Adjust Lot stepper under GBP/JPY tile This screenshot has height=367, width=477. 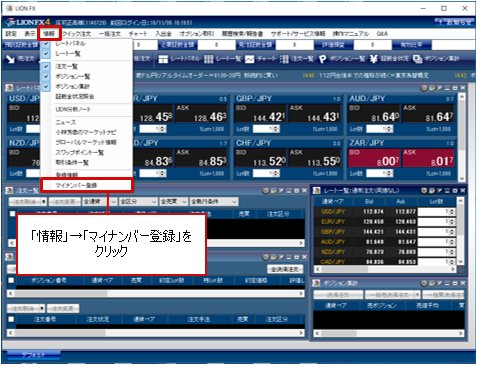coord(276,129)
